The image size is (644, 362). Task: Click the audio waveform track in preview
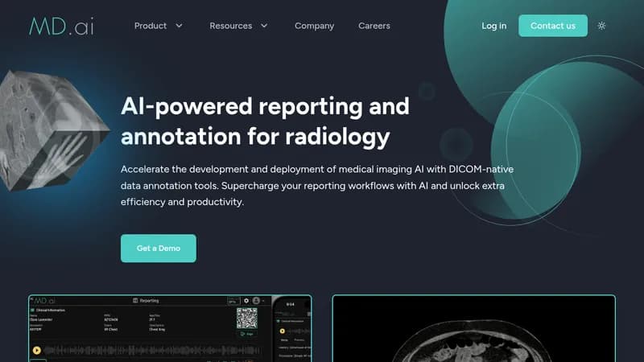click(x=152, y=351)
